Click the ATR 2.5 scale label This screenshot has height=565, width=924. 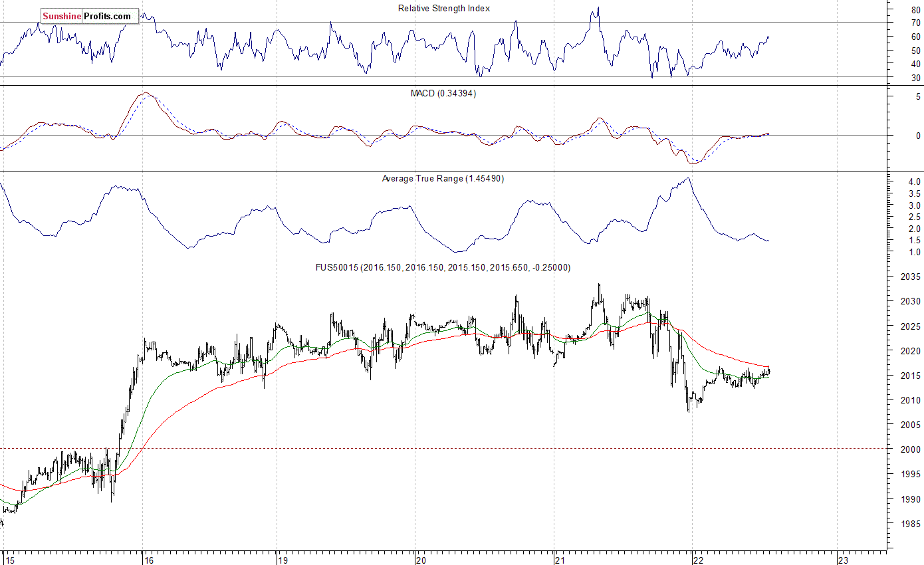point(914,217)
